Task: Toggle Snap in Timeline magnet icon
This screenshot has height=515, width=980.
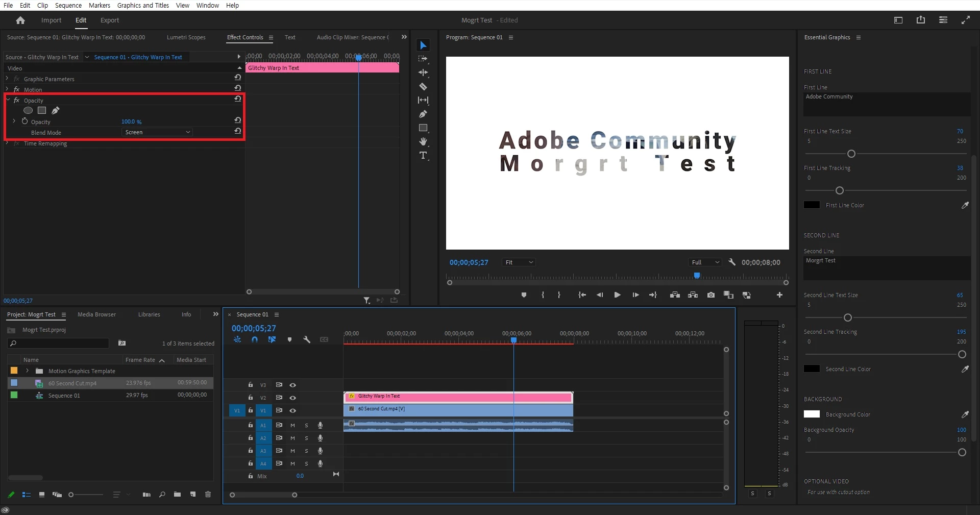Action: click(255, 339)
